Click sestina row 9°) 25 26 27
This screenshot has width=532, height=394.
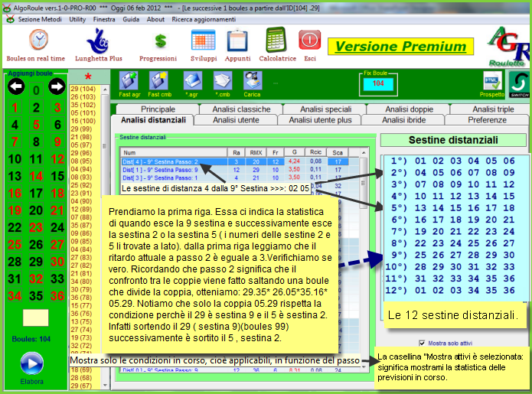pyautogui.click(x=453, y=255)
